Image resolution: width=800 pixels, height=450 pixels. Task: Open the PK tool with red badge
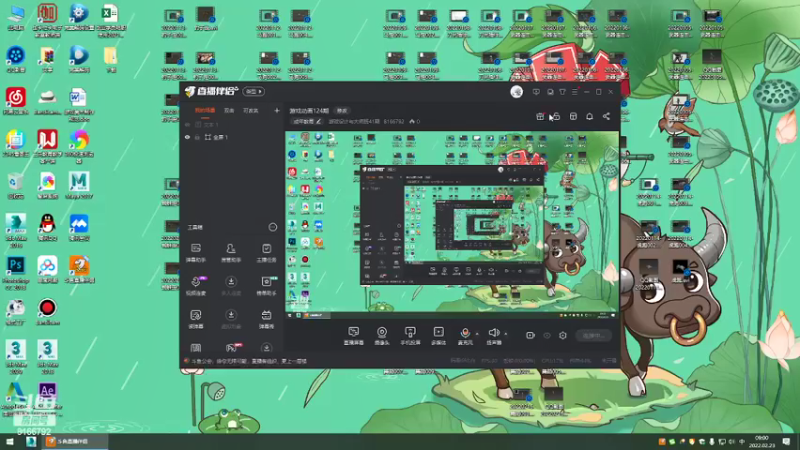(232, 347)
